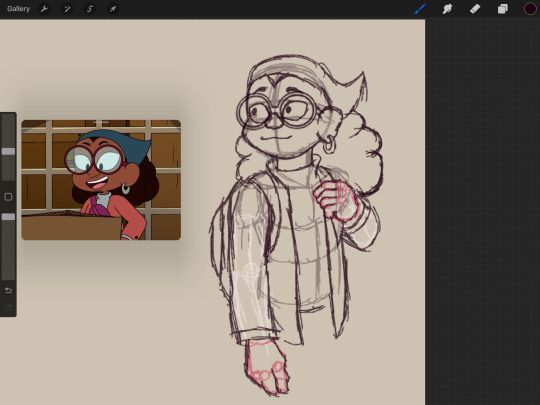
Task: Open the active color swatch
Action: click(x=530, y=9)
